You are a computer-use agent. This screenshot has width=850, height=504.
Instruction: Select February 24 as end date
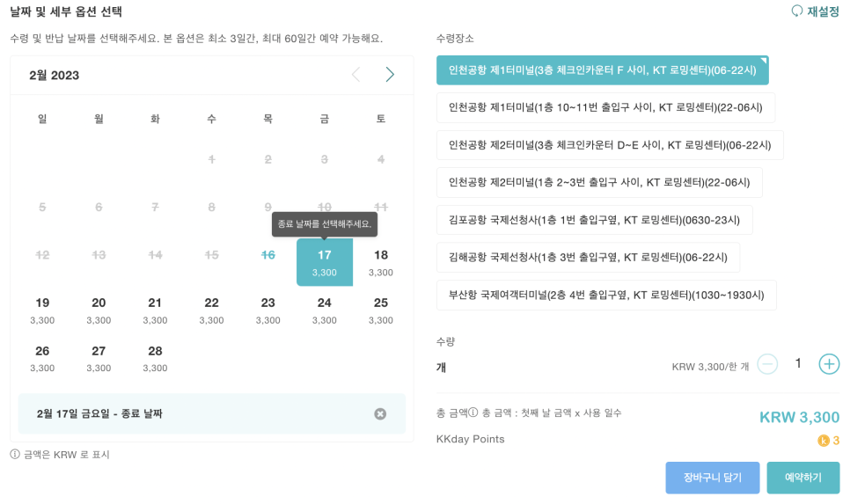point(324,310)
